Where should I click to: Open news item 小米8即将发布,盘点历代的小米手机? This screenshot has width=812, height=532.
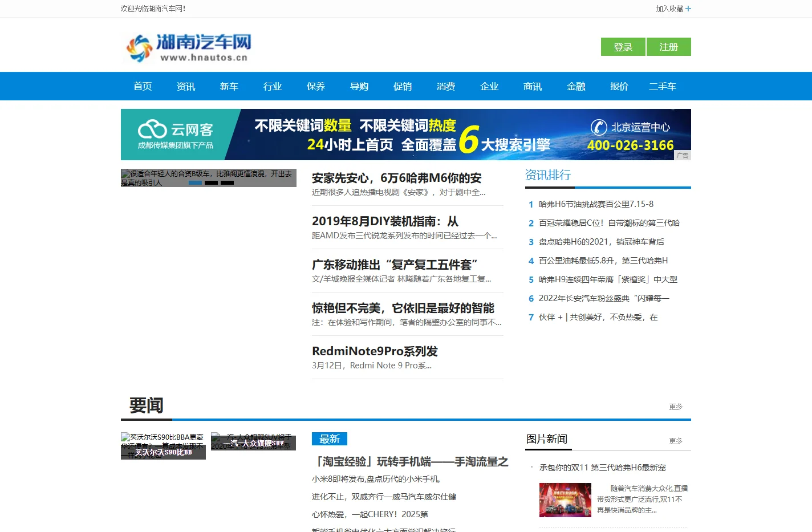376,479
